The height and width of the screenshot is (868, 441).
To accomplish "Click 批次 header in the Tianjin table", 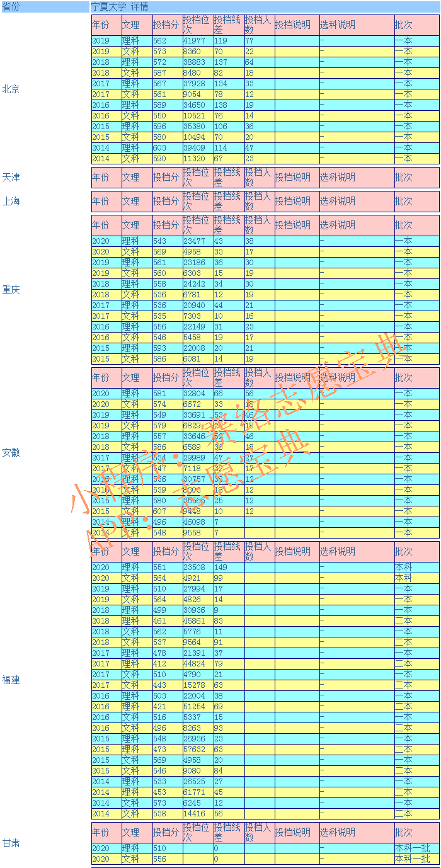I will pyautogui.click(x=416, y=178).
